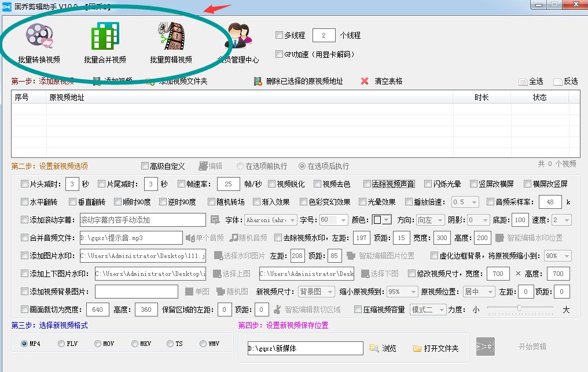Click the 序号 column header

(29, 98)
